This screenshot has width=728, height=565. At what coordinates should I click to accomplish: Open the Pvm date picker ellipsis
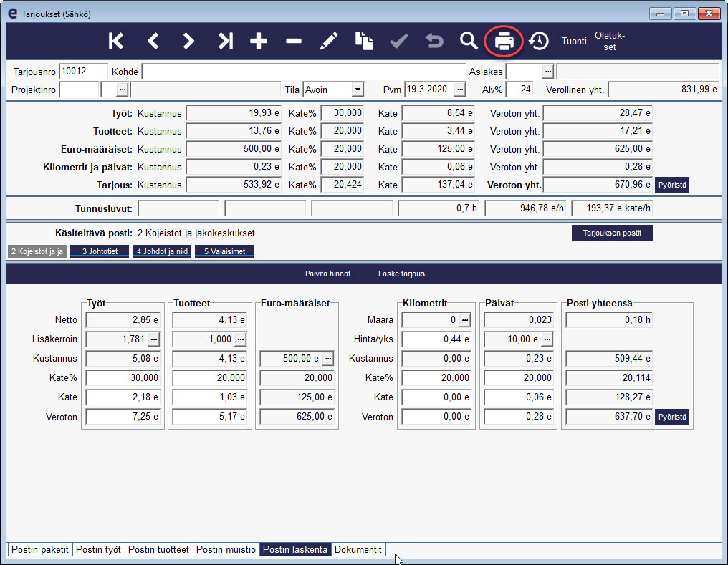point(459,90)
